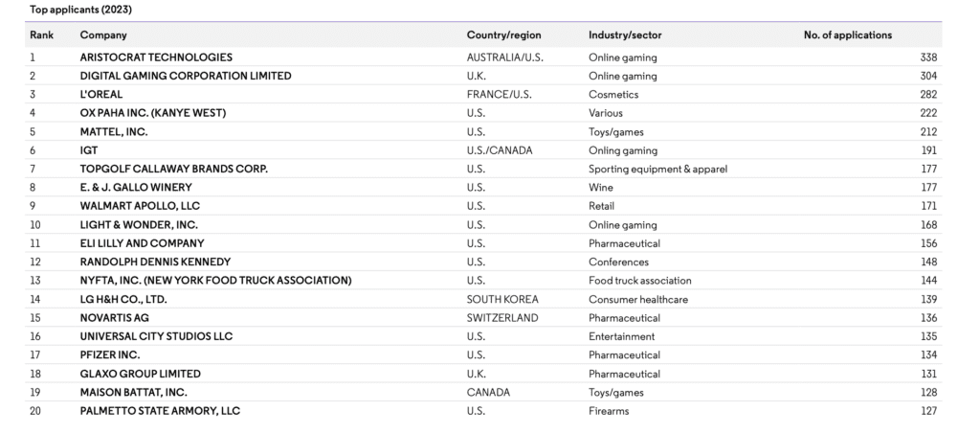Click the 338 applications count cell
980x434 pixels.
point(928,57)
